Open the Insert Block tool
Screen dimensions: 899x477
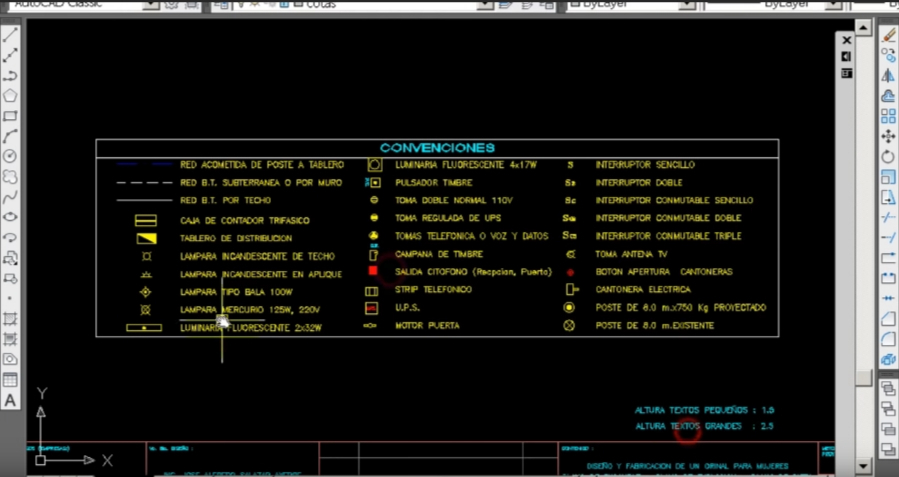10,257
